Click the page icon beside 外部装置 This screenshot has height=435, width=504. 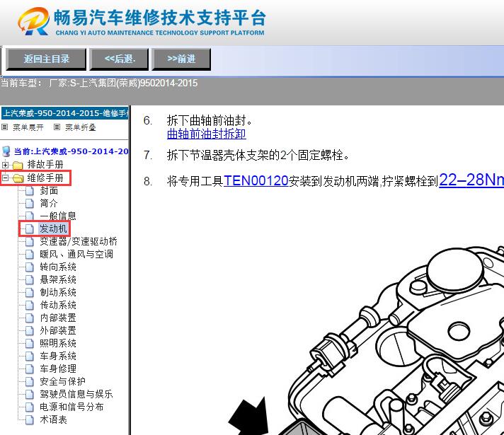(x=30, y=330)
